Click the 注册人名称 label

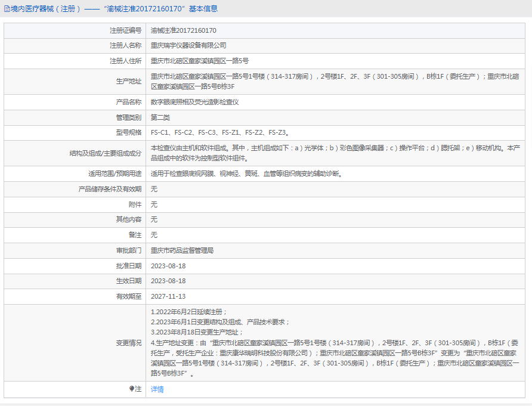point(125,45)
